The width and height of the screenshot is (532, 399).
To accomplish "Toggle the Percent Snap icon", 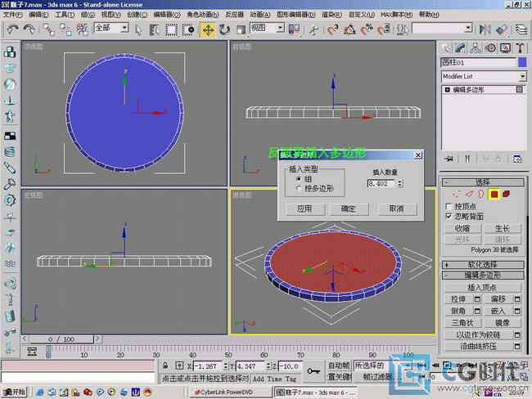I will (x=367, y=29).
